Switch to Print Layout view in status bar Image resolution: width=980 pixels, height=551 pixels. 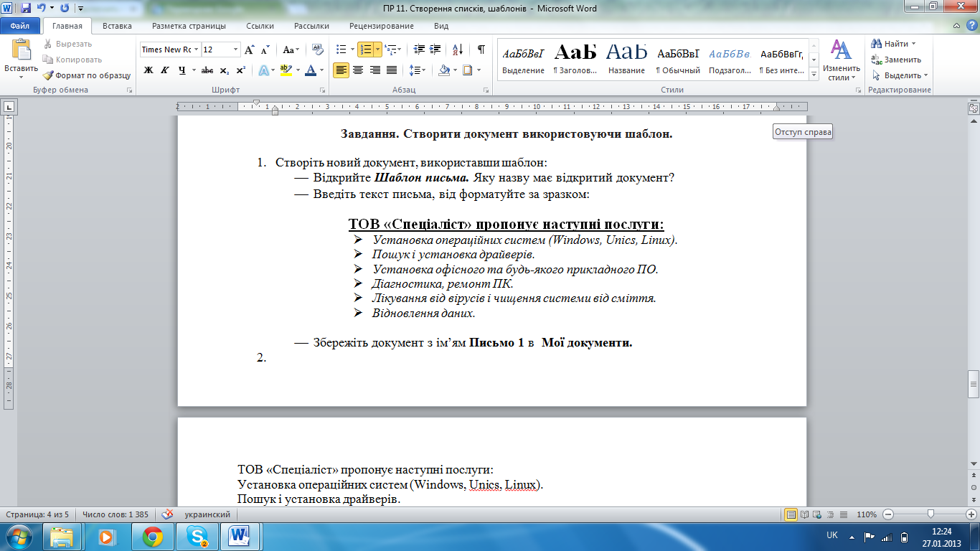(791, 514)
